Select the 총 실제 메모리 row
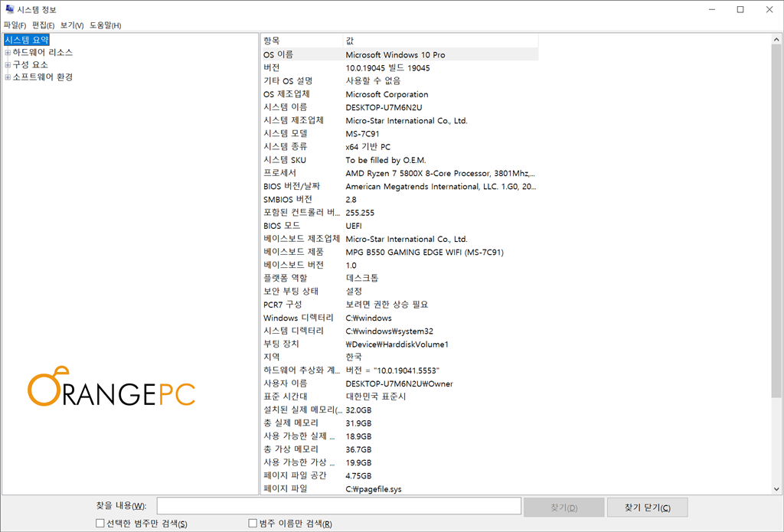The width and height of the screenshot is (784, 532). (x=400, y=423)
